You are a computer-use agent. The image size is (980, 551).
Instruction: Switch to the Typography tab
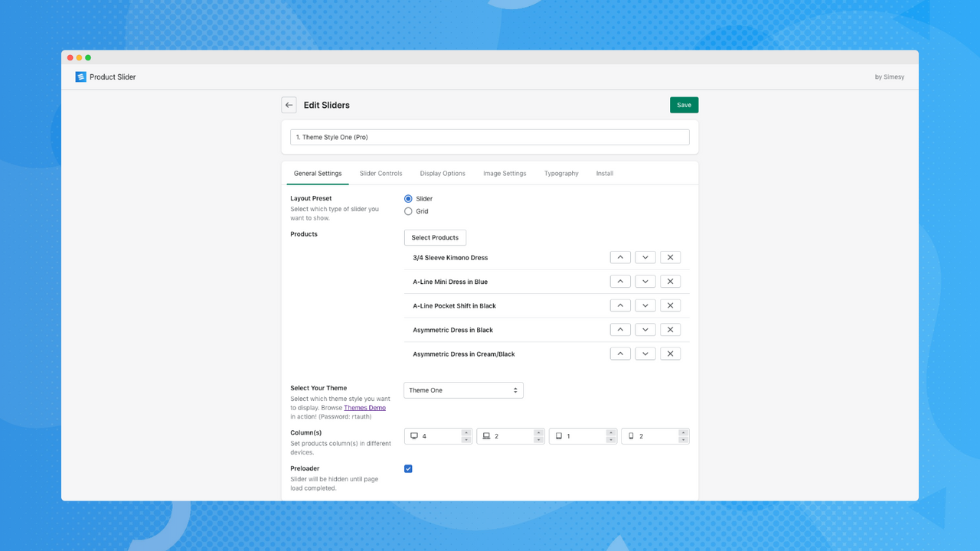[x=561, y=173]
